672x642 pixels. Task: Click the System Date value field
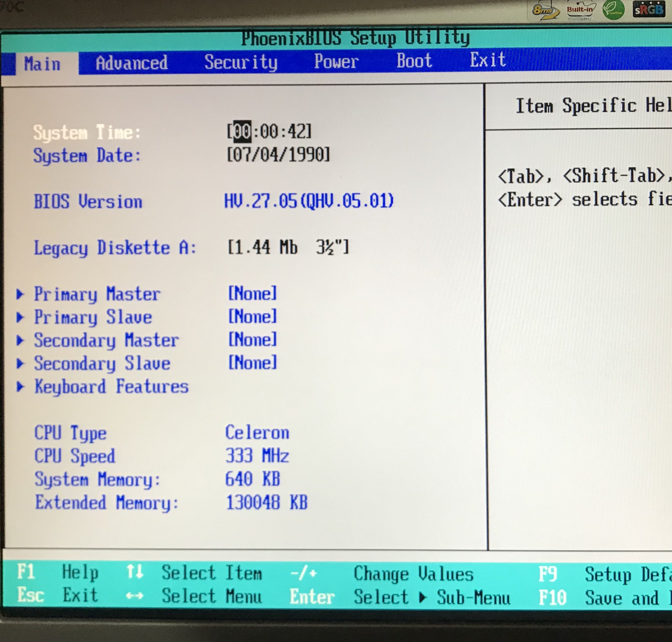tap(278, 155)
